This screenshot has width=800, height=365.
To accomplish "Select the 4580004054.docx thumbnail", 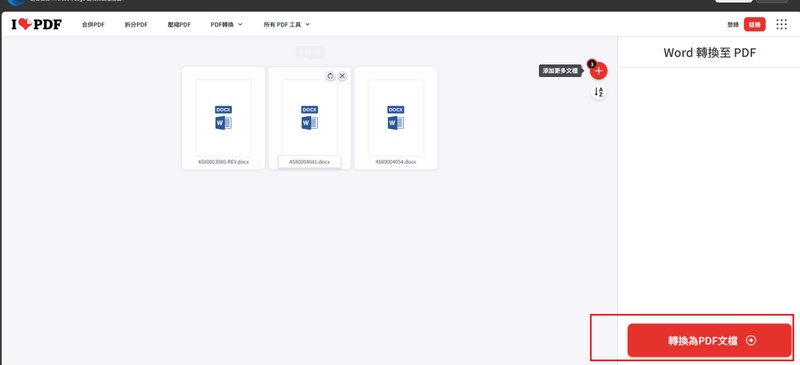I will pyautogui.click(x=396, y=118).
